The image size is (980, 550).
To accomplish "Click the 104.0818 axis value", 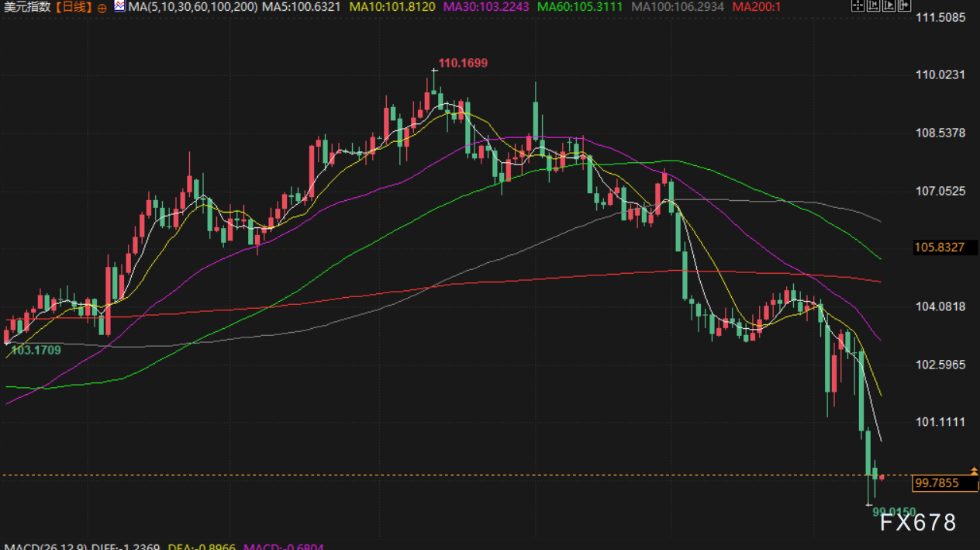I will tap(940, 306).
